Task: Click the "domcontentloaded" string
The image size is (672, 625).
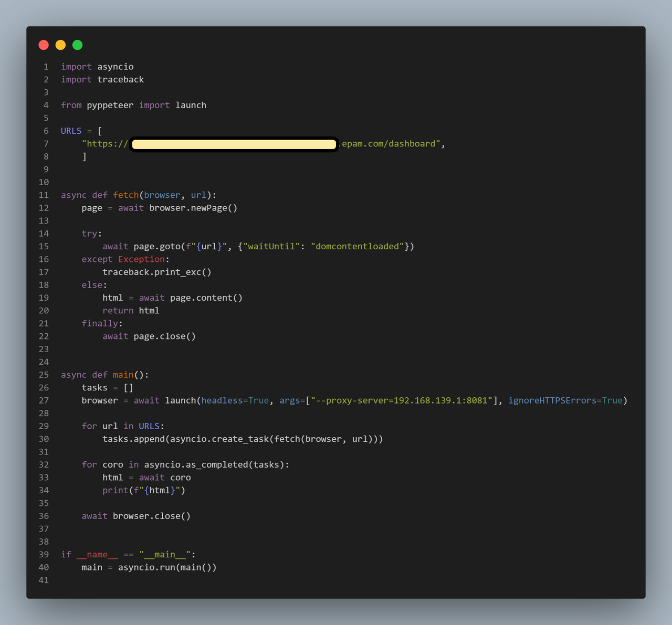Action: click(357, 246)
